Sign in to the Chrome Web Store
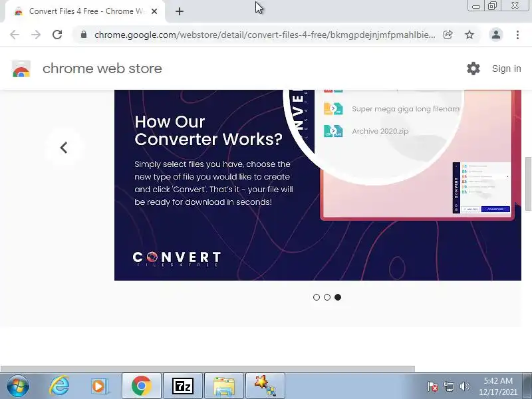The width and height of the screenshot is (532, 399). click(x=506, y=68)
